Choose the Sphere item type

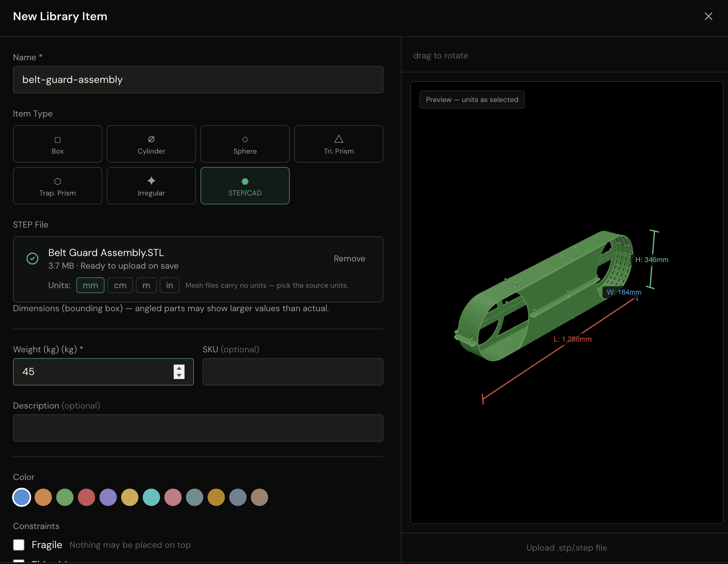[245, 144]
